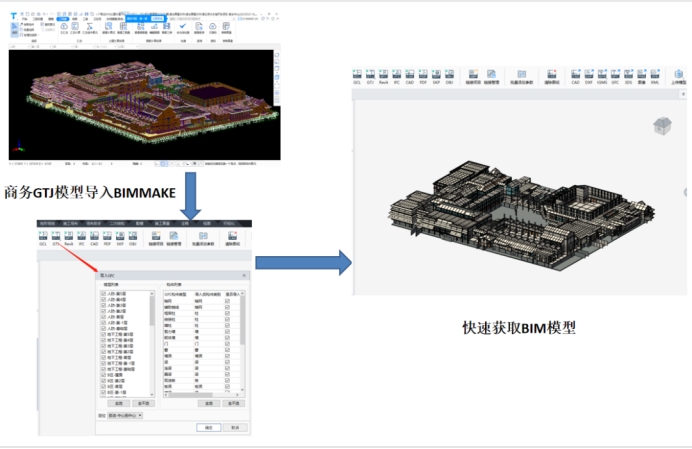Click 全选 under the model list
Viewport: 692px width, 449px height.
119,403
